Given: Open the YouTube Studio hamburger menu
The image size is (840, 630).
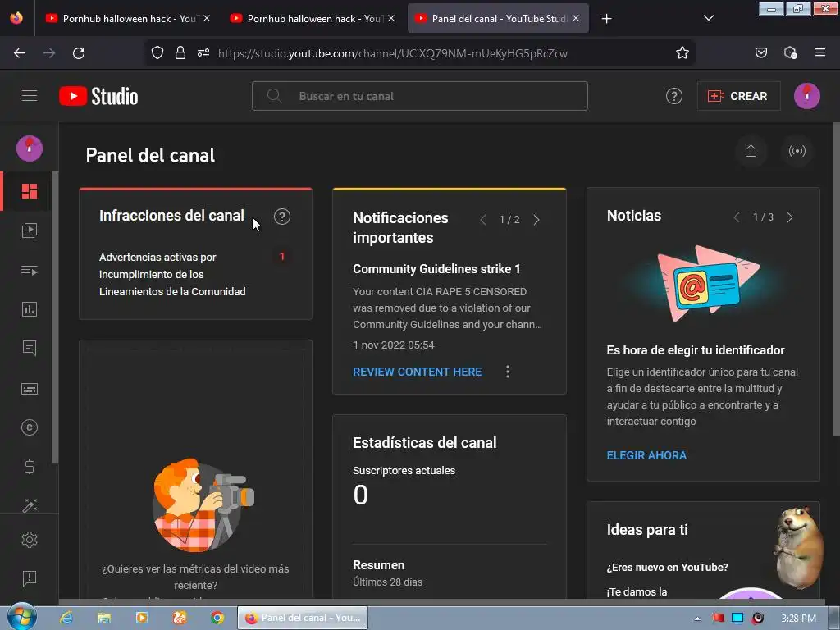Looking at the screenshot, I should coord(30,96).
